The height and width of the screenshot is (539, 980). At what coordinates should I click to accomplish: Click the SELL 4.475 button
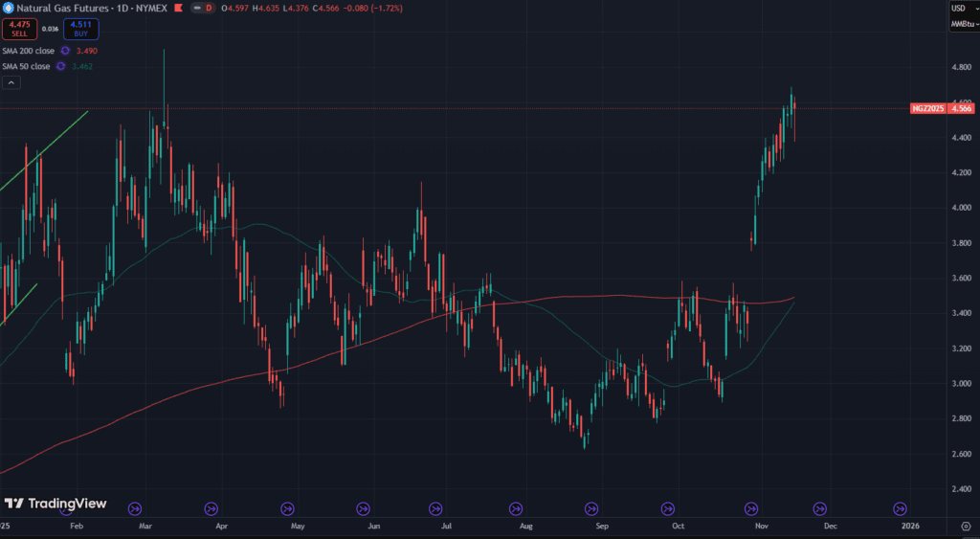(20, 29)
